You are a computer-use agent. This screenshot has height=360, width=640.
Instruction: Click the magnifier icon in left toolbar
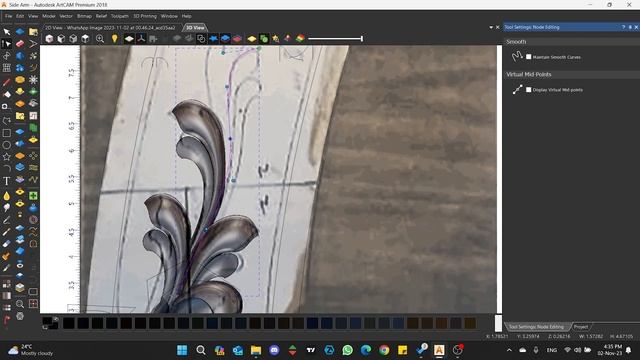[20, 304]
